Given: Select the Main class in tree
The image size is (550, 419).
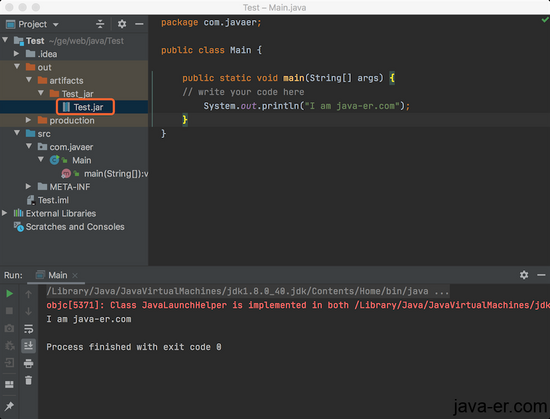Looking at the screenshot, I should coord(81,160).
